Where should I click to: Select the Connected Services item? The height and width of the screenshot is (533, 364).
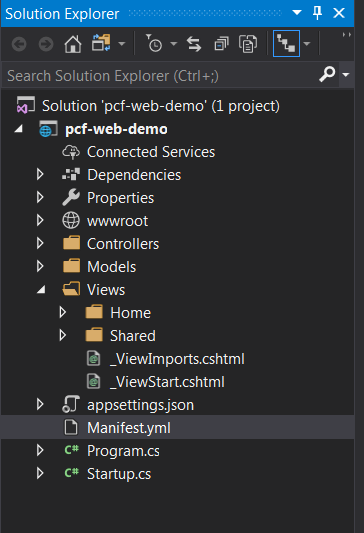pyautogui.click(x=151, y=152)
